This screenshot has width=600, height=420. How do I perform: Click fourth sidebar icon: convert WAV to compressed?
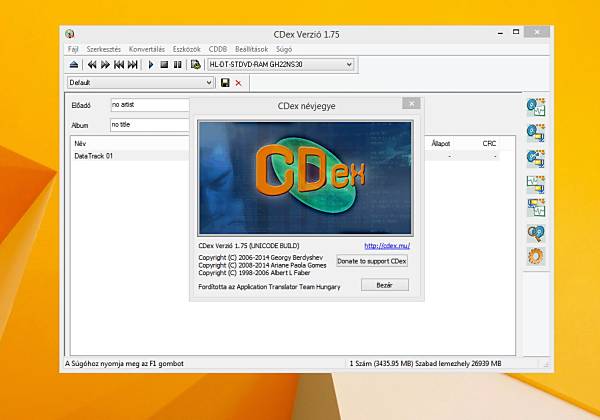536,184
